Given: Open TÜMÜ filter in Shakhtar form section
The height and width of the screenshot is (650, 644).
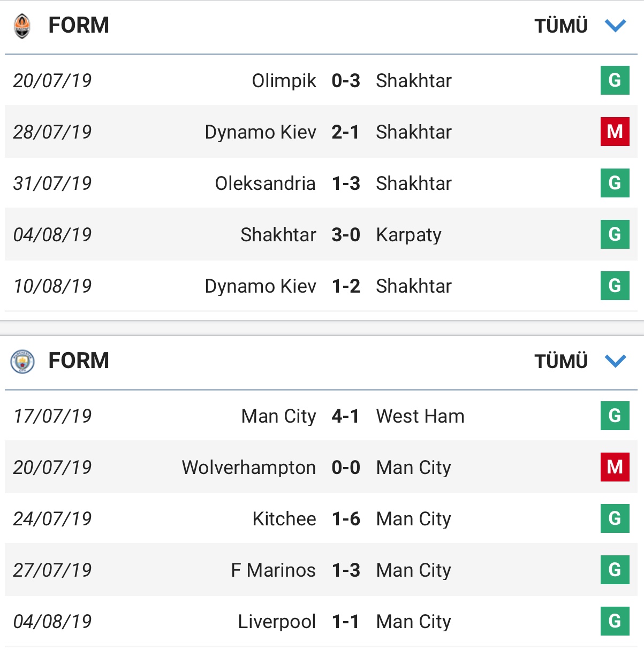Looking at the screenshot, I should coord(561,26).
